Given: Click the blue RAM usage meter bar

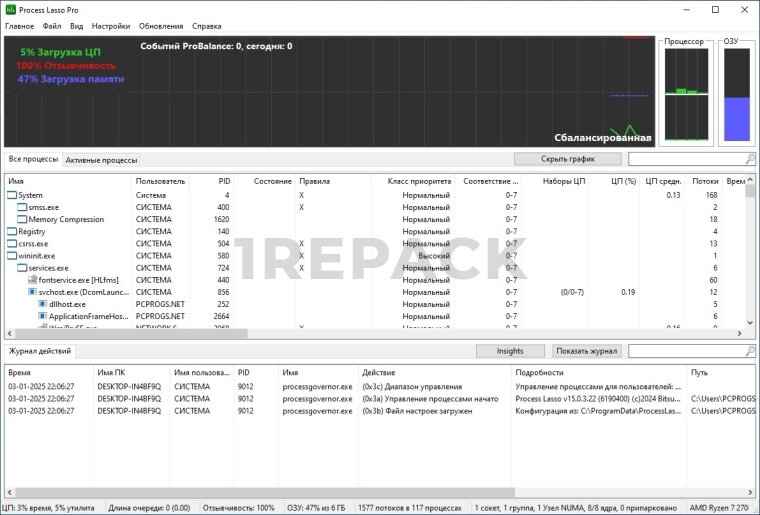Looking at the screenshot, I should pos(736,118).
